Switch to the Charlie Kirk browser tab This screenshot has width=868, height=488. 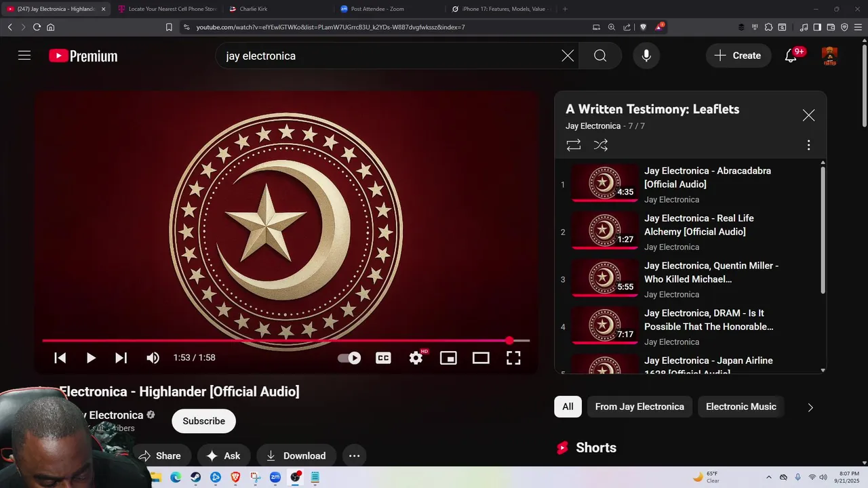[279, 9]
